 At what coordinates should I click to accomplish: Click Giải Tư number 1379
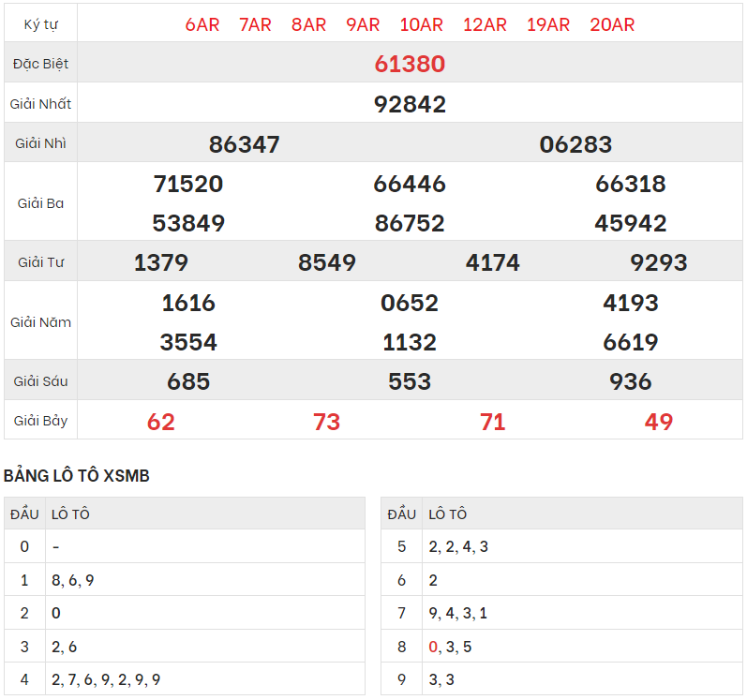click(x=161, y=263)
